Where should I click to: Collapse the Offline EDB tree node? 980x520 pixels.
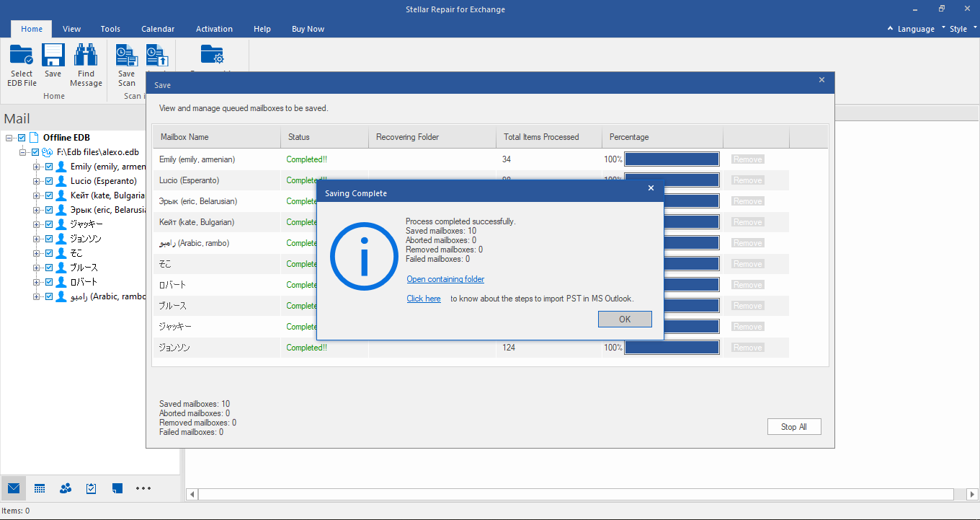pyautogui.click(x=9, y=138)
